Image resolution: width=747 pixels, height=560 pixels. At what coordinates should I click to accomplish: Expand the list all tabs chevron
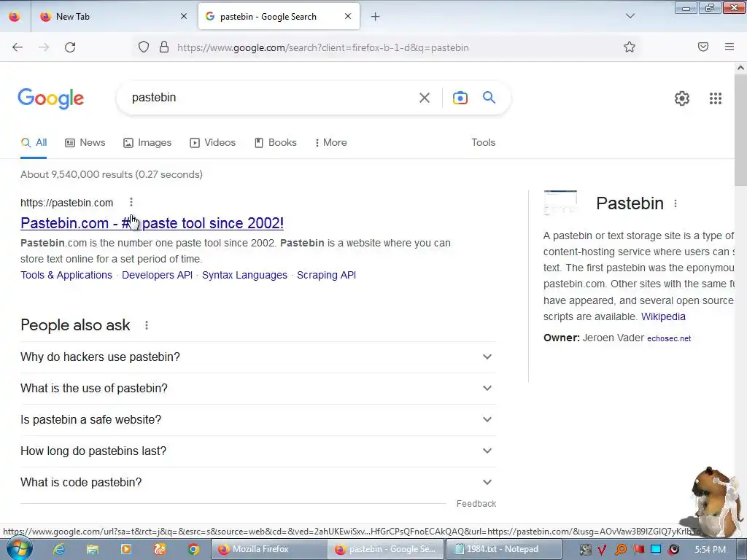click(x=630, y=17)
